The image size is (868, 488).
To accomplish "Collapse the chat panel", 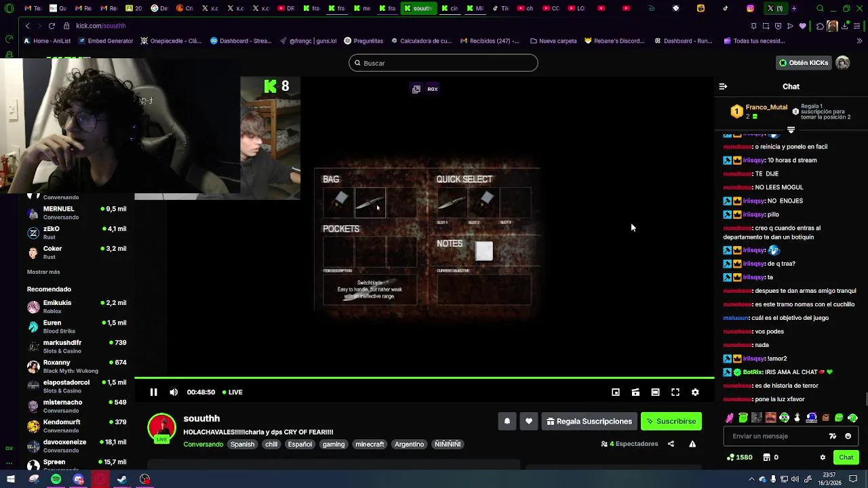I will tap(723, 86).
